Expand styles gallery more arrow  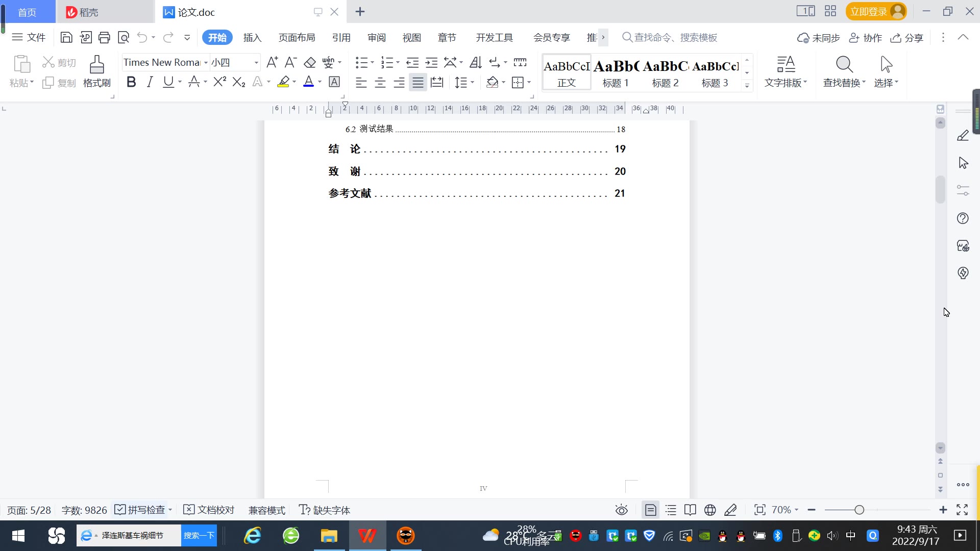(x=747, y=85)
